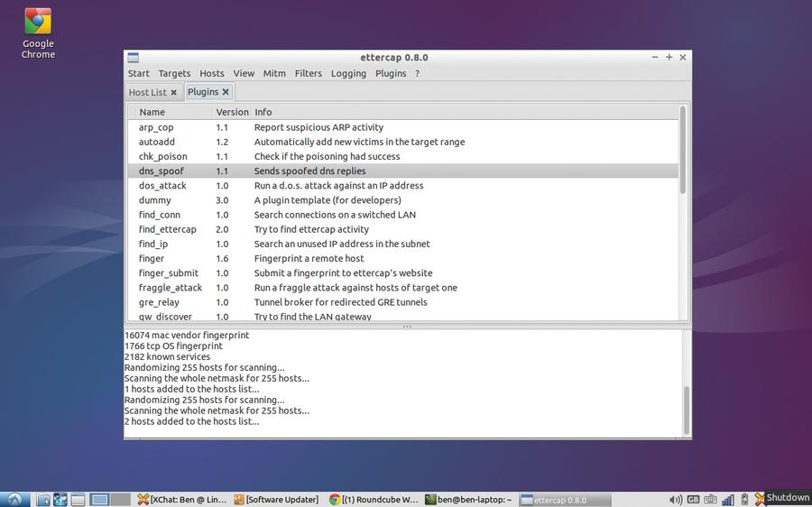This screenshot has width=812, height=507.
Task: Click "16074 mac vendor fingerprint" log line
Action: [187, 335]
